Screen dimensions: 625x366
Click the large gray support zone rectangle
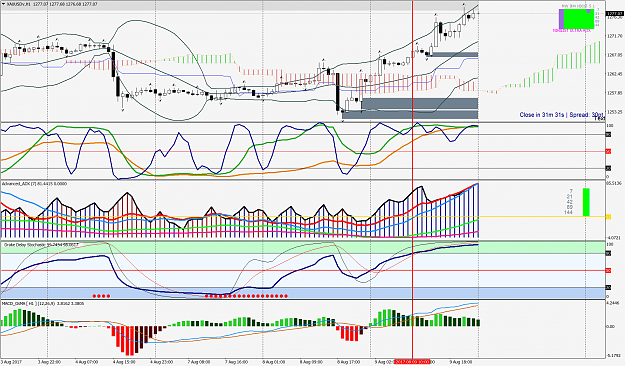click(x=419, y=104)
